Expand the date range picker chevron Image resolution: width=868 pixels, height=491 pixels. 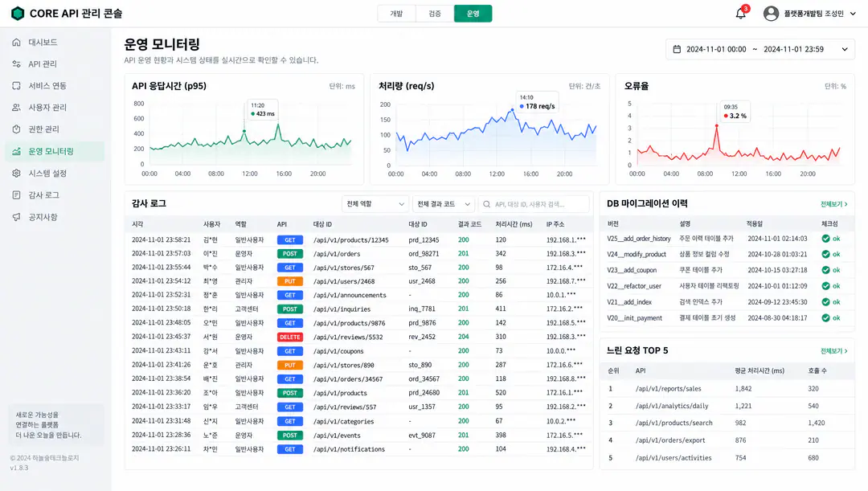[845, 49]
